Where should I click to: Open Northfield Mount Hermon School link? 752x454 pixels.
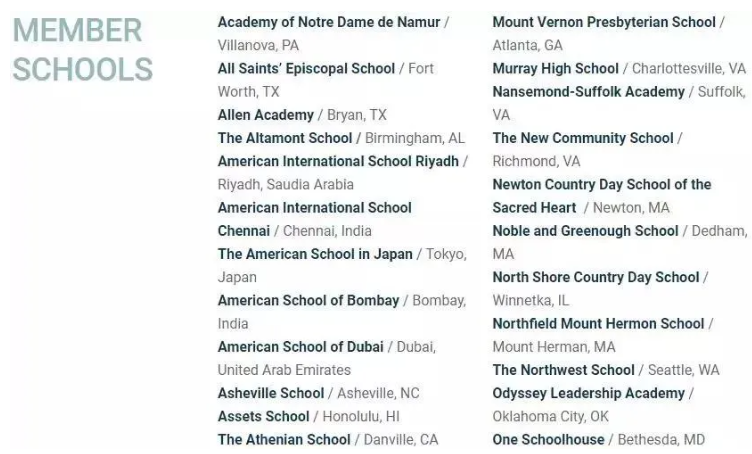click(x=598, y=324)
